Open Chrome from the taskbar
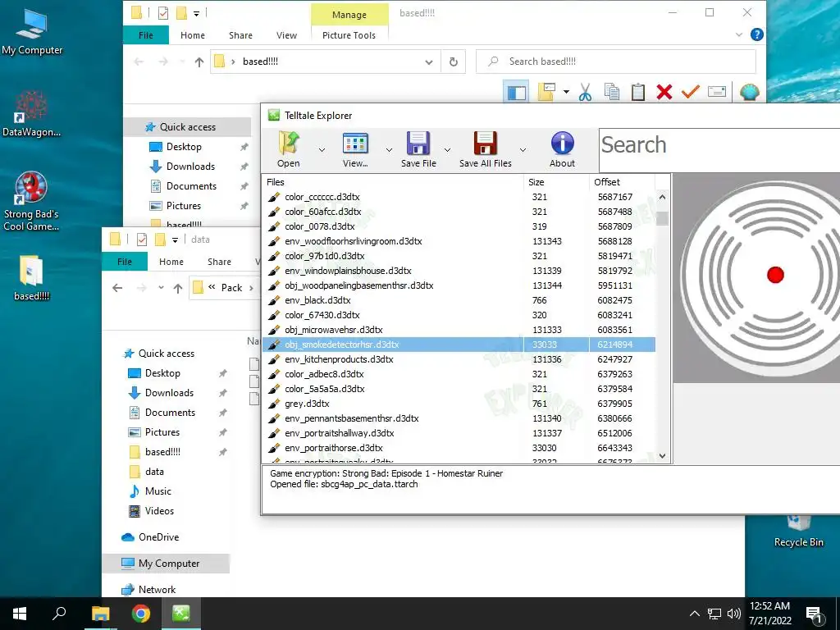The height and width of the screenshot is (630, 840). 141,614
